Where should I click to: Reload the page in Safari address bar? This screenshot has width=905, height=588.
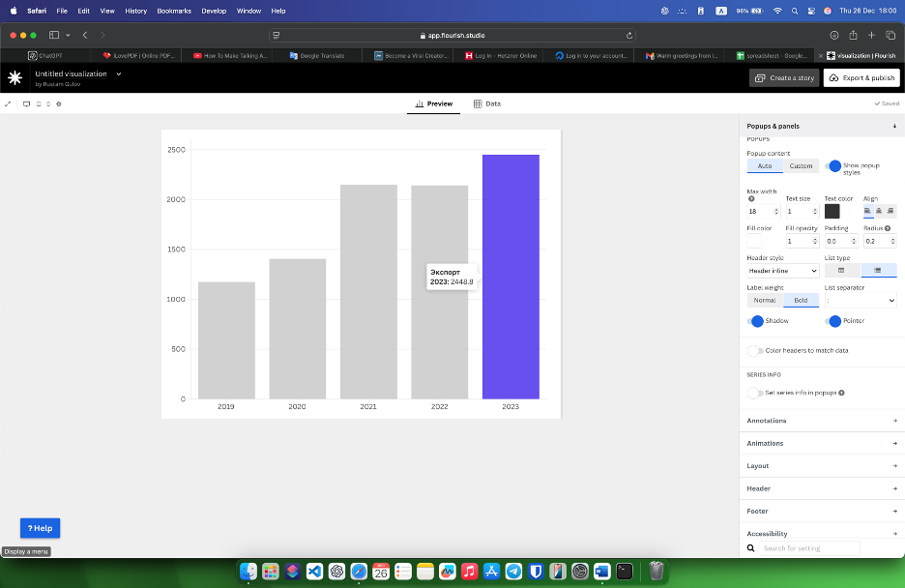click(629, 35)
